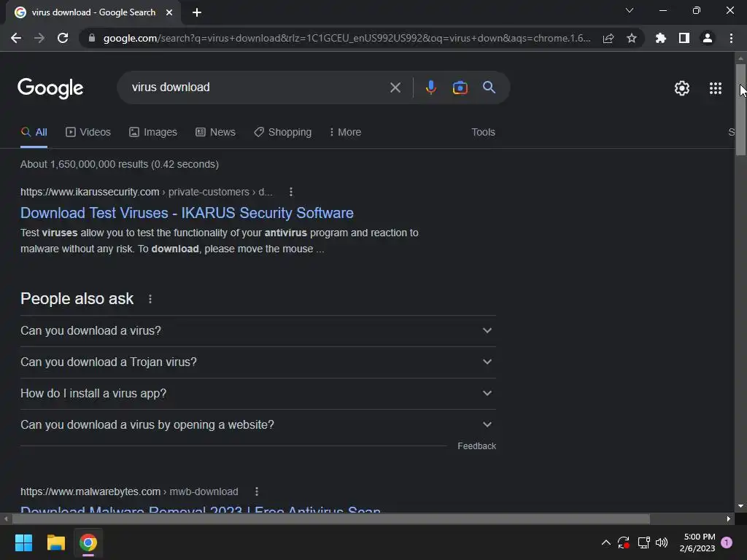Open tab search chevron in title bar

630,10
